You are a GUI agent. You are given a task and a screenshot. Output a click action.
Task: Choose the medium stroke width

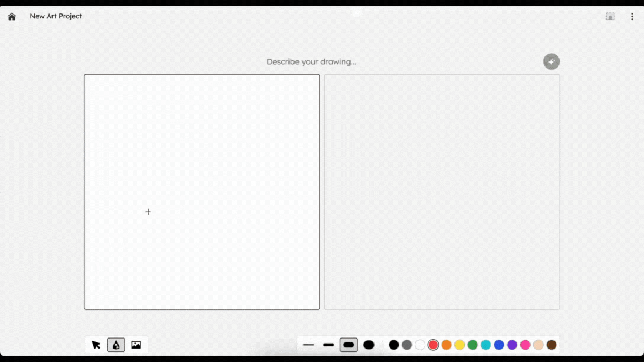[329, 345]
